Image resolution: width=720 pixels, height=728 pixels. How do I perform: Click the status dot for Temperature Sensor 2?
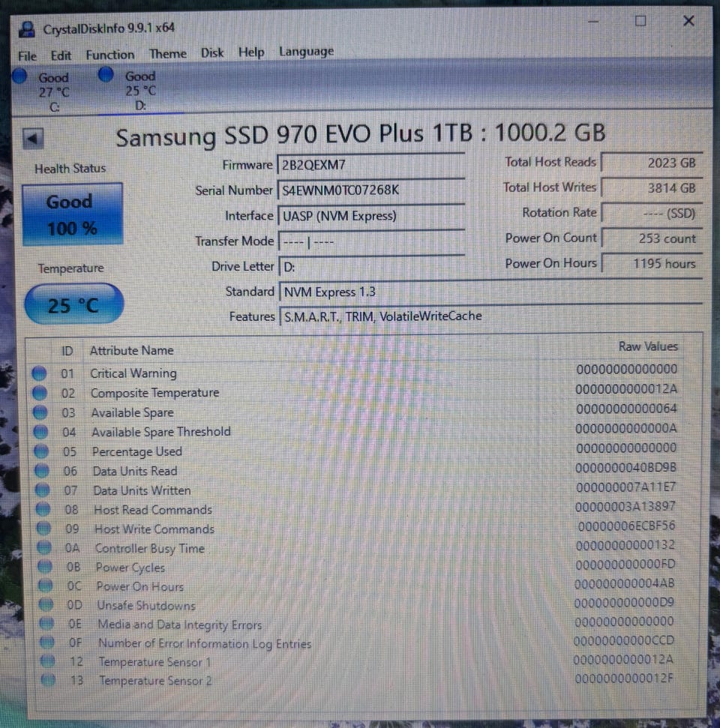(47, 680)
